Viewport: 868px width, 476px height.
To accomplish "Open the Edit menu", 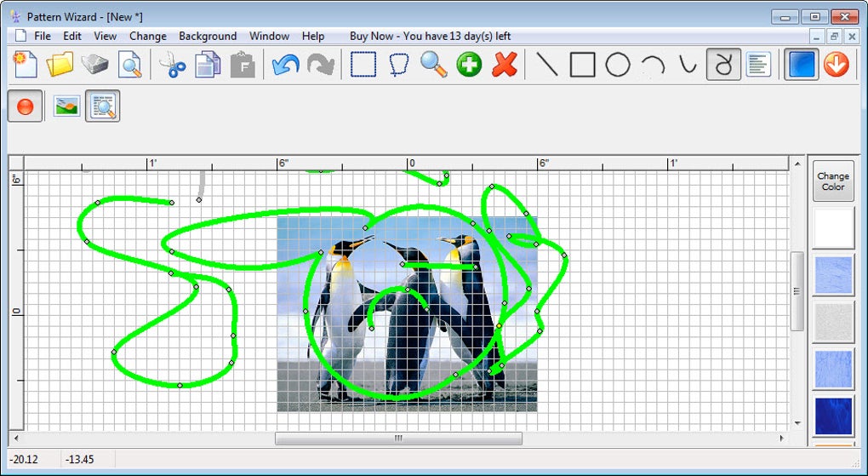I will click(72, 36).
